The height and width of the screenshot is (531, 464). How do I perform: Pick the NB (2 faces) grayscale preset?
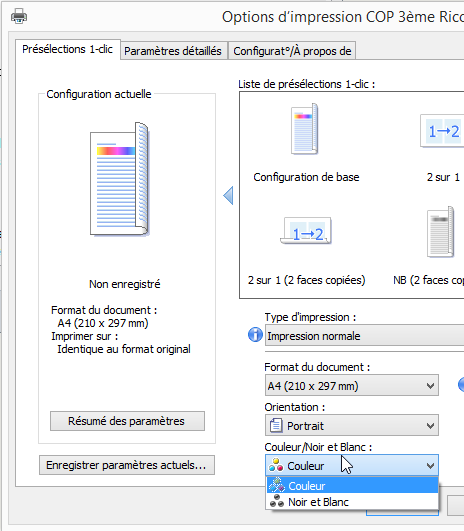tap(440, 232)
